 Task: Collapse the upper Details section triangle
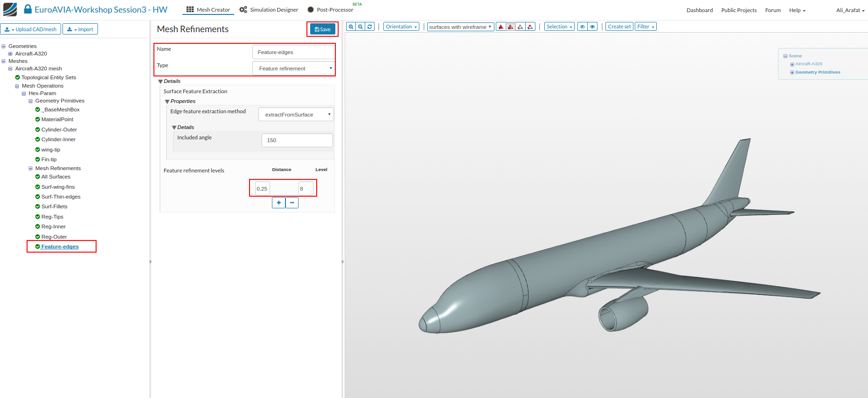pos(160,82)
